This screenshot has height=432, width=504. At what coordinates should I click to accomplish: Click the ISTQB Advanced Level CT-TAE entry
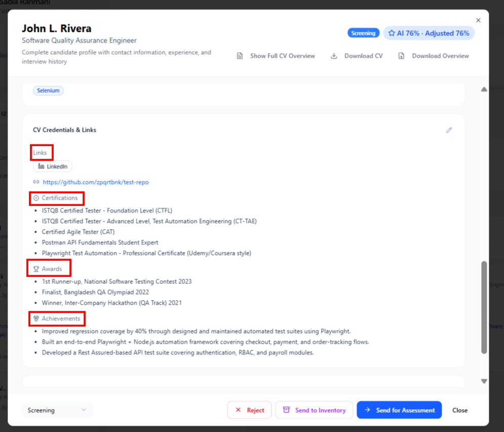(149, 221)
